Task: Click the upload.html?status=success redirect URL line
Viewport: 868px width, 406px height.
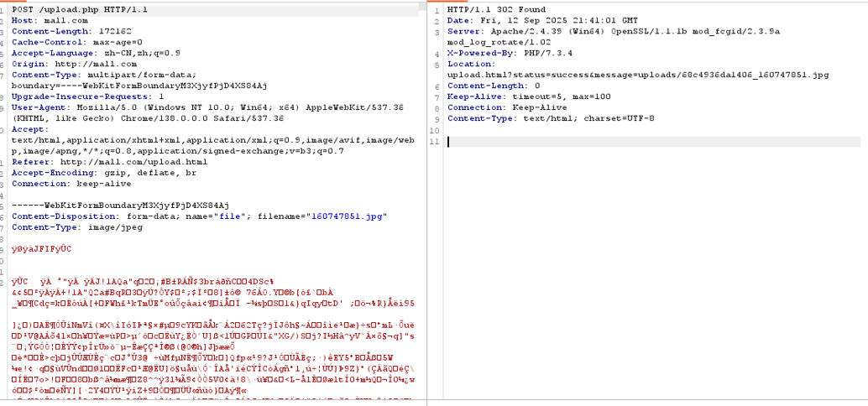Action: (x=638, y=75)
